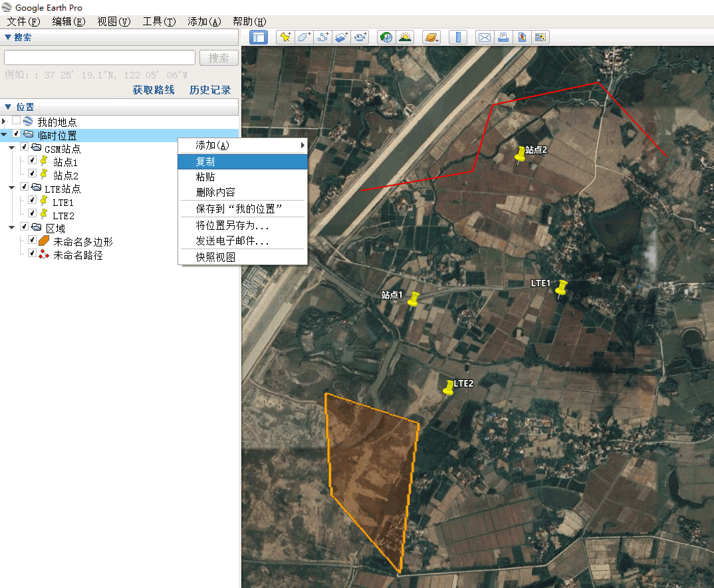Click the 临时位置 folder icon
This screenshot has height=588, width=714.
click(28, 134)
